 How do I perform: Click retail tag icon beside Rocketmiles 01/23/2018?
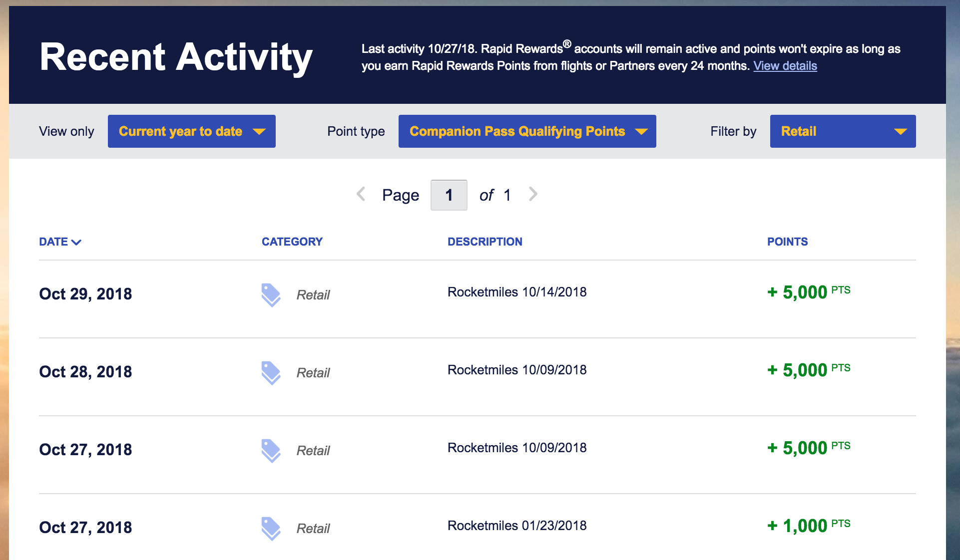(271, 529)
